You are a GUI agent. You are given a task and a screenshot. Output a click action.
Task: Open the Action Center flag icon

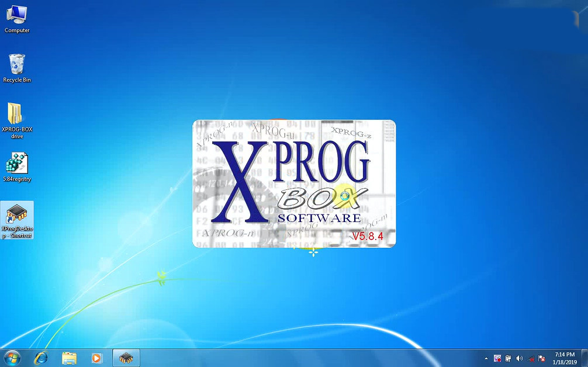click(541, 358)
